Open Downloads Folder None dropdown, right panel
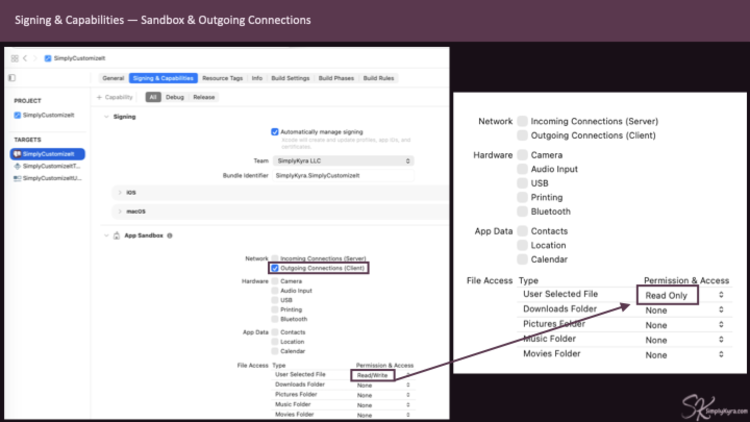 coord(684,310)
